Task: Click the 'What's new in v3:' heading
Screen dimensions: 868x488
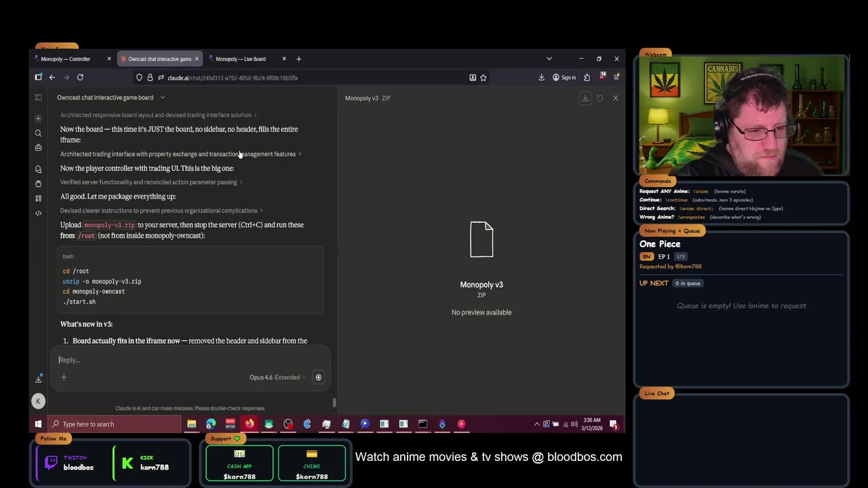Action: [86, 324]
